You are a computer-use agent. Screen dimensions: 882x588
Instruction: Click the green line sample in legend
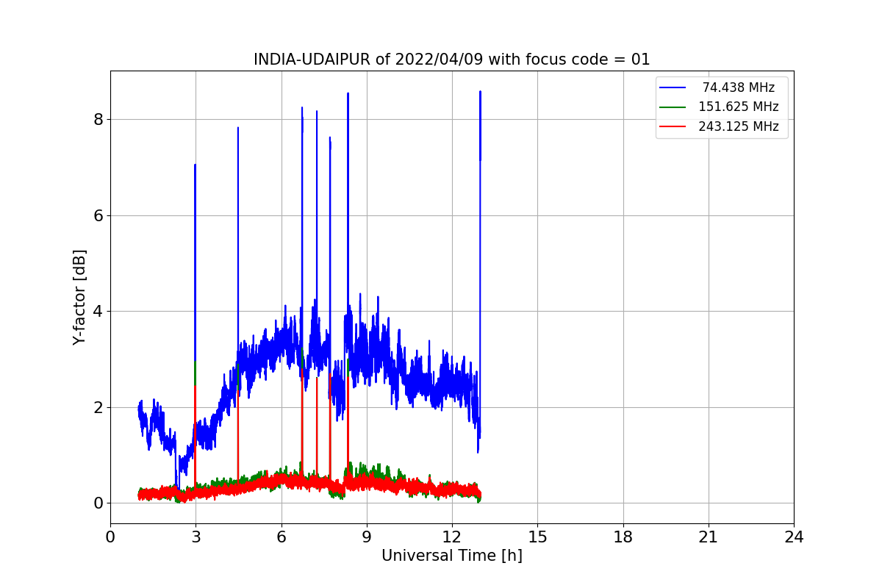(x=674, y=107)
